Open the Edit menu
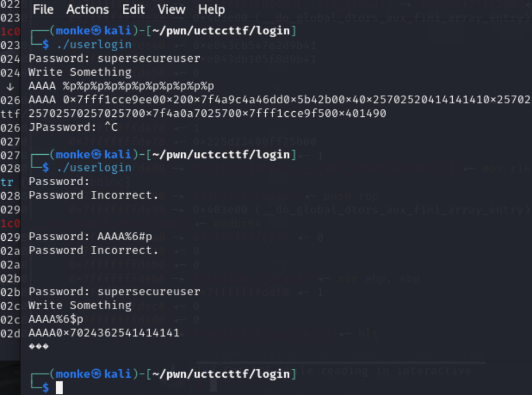The image size is (532, 395). [133, 10]
